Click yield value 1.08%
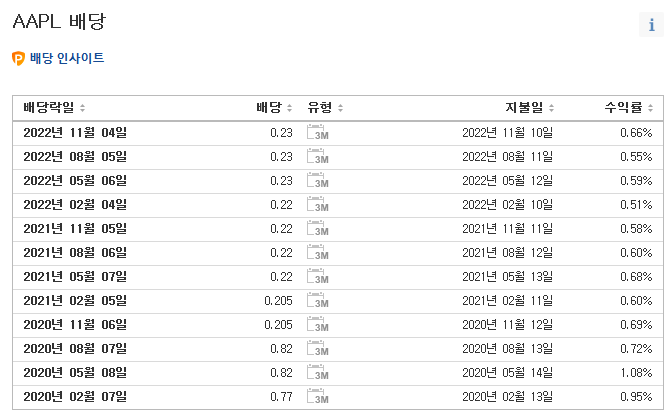Screen dimensions: 670x414 (636, 372)
